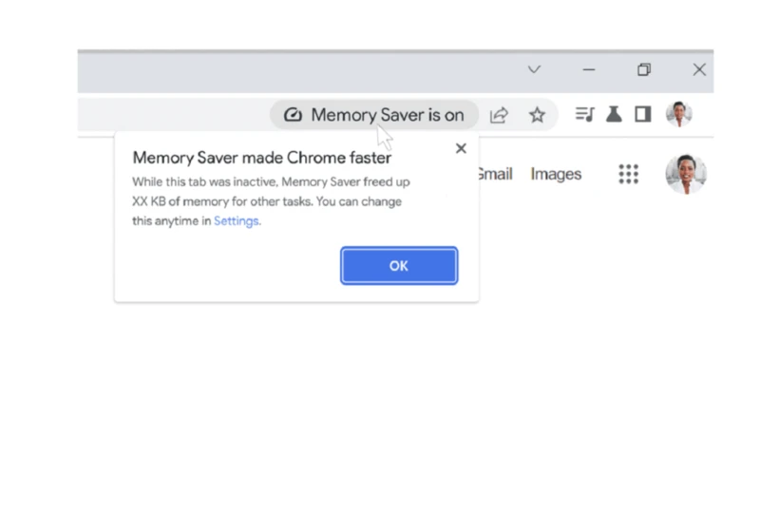Open the Images link
This screenshot has width=760, height=532.
click(556, 174)
